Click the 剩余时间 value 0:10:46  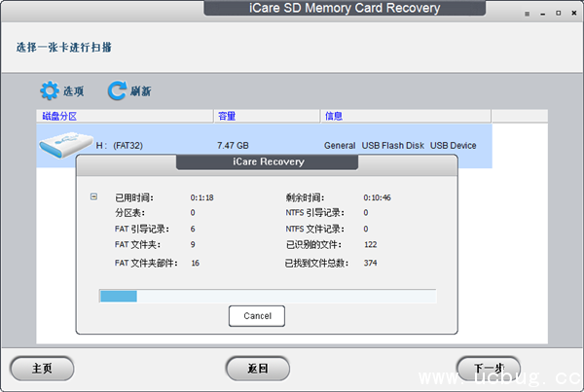[x=377, y=197]
